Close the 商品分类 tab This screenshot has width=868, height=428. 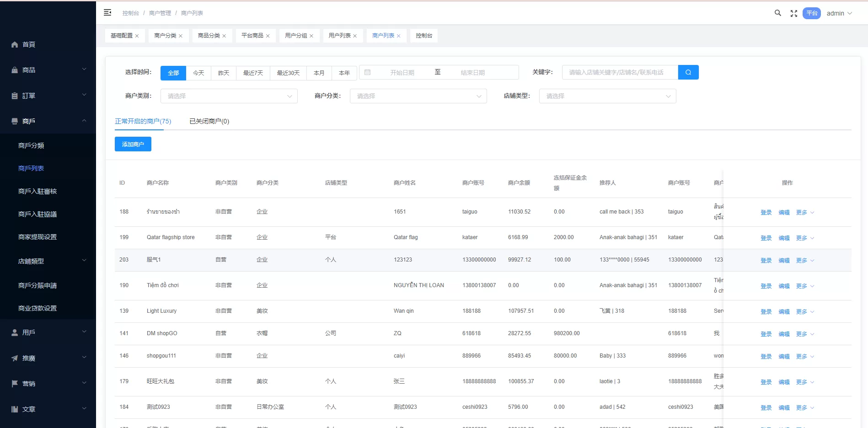224,36
